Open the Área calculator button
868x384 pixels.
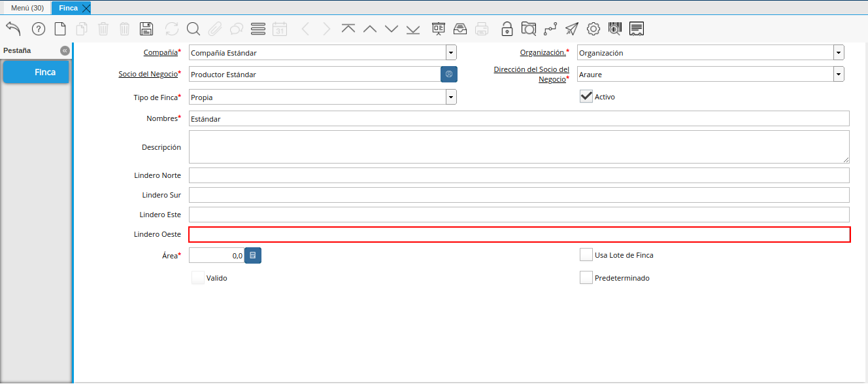click(253, 255)
